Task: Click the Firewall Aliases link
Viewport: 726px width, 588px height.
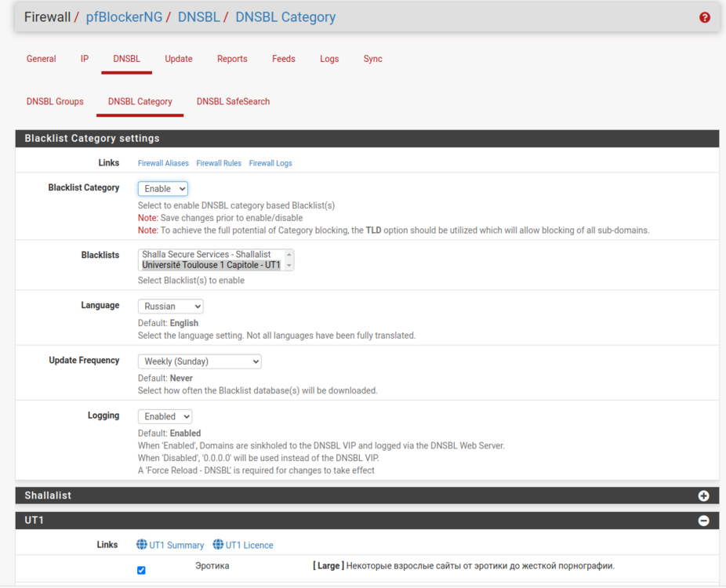Action: point(163,163)
